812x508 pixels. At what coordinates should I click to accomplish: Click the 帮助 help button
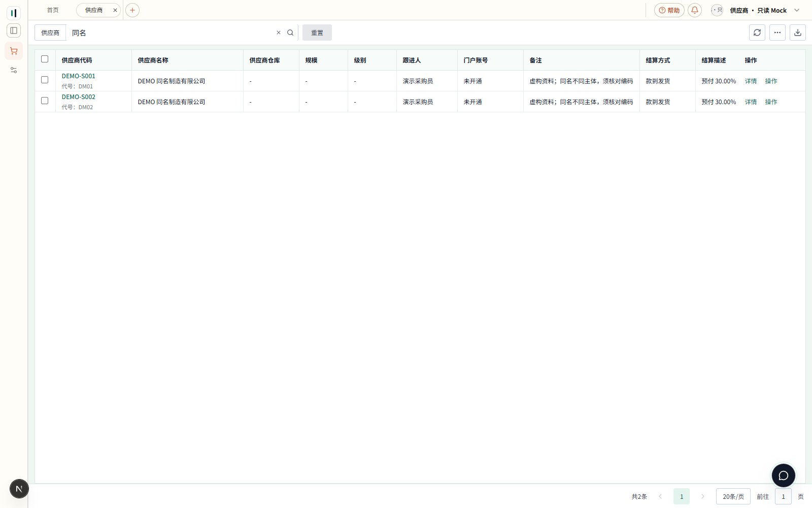(669, 10)
